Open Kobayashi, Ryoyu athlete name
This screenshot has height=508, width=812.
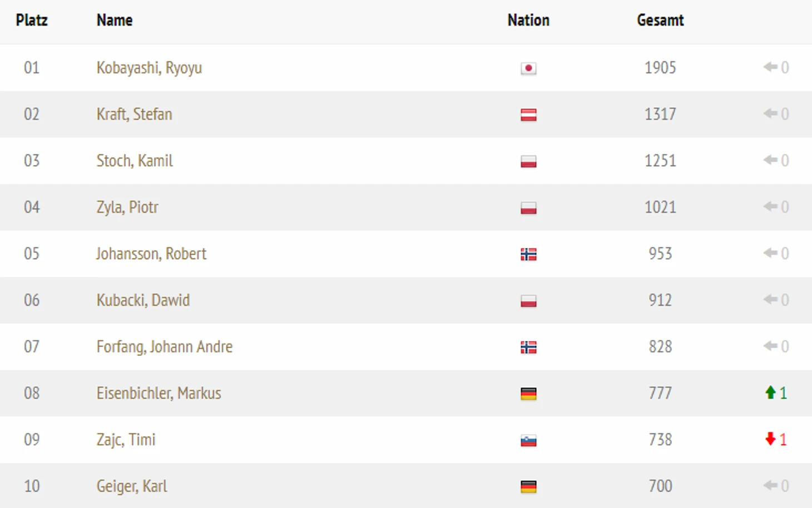[149, 68]
